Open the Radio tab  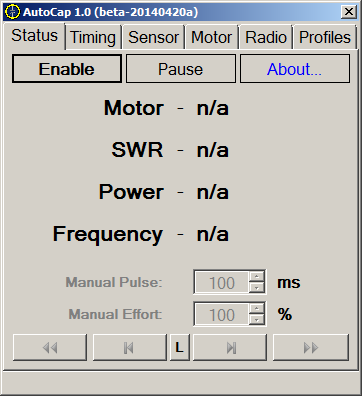pyautogui.click(x=266, y=37)
